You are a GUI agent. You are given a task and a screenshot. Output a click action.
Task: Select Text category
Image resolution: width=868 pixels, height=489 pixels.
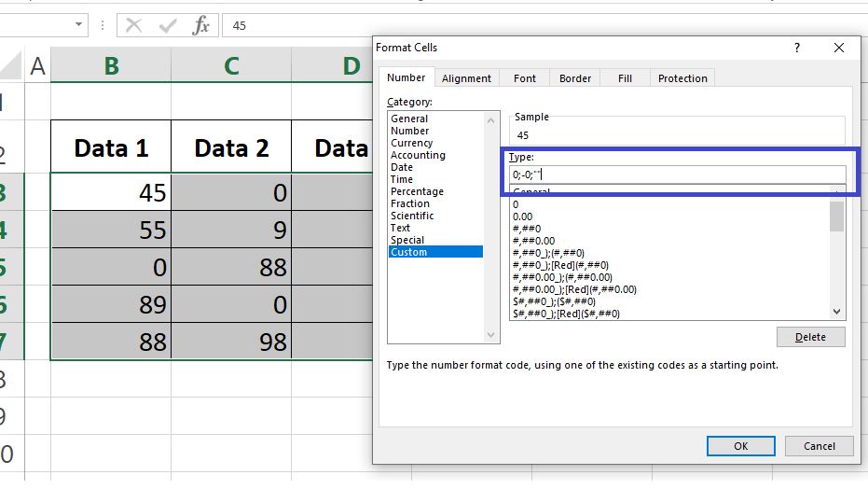pos(400,228)
